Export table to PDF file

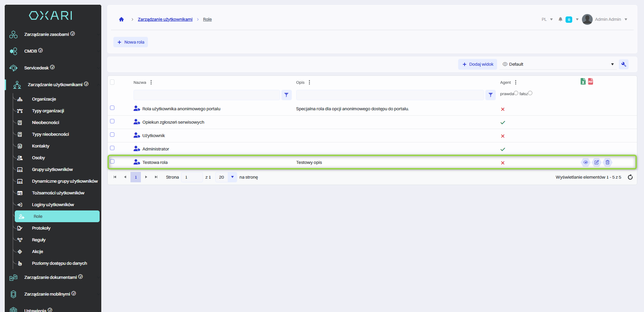point(591,81)
